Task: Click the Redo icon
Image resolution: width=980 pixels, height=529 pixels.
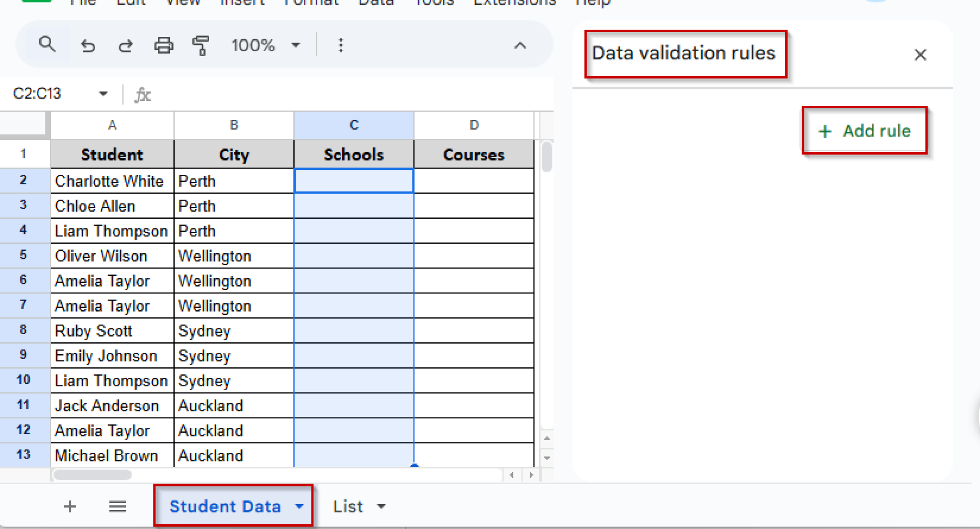Action: click(x=125, y=45)
